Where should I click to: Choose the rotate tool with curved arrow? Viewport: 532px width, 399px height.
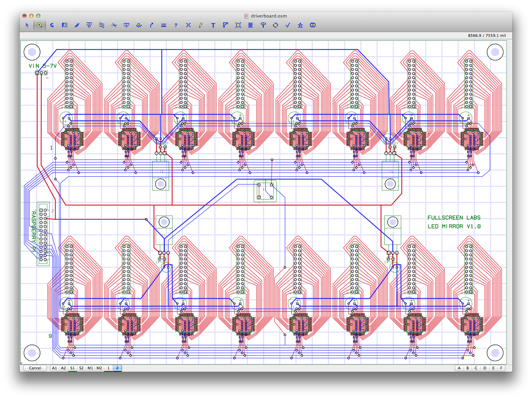52,25
